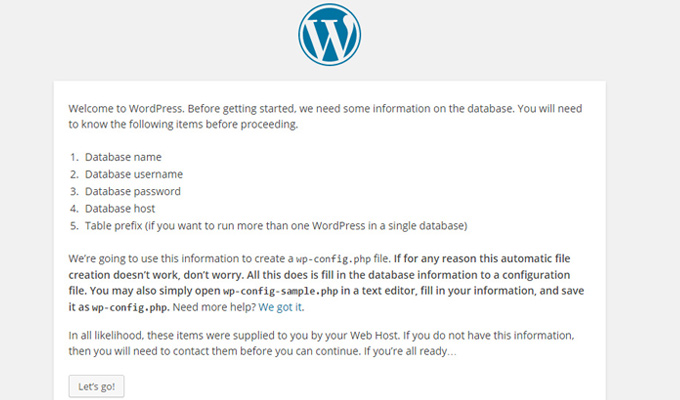This screenshot has height=400, width=680.
Task: Click the "Web Host" words in last paragraph
Action: 374,335
